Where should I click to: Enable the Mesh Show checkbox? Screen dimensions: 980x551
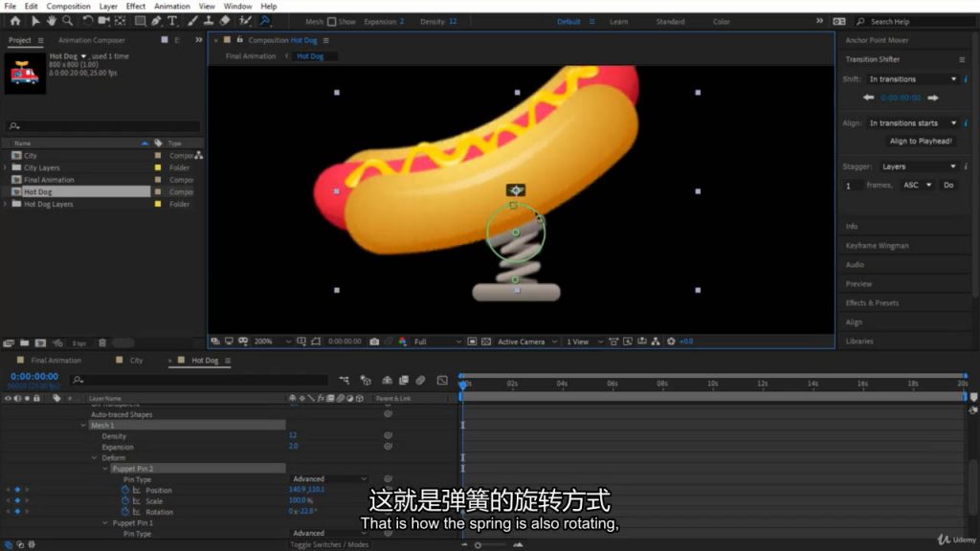point(331,21)
